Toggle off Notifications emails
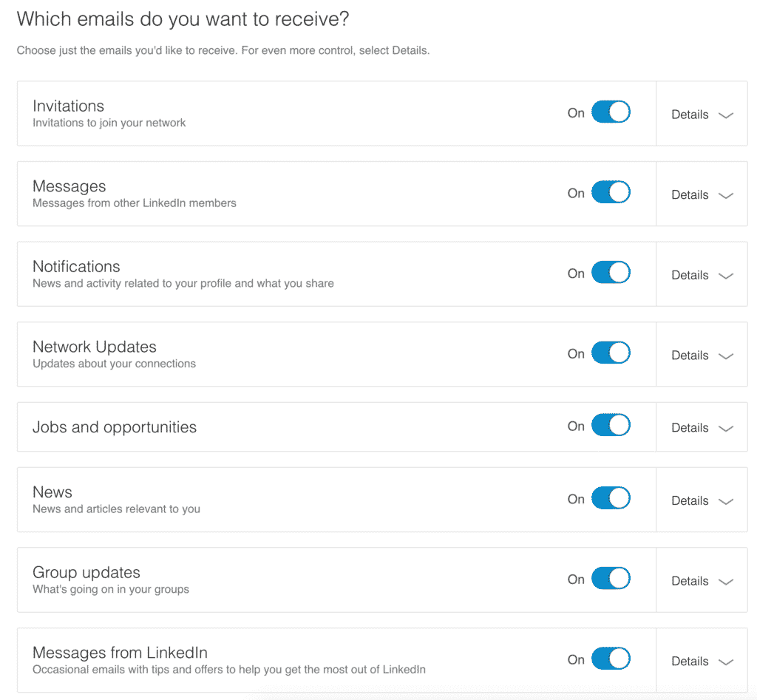The image size is (757, 700). (611, 272)
